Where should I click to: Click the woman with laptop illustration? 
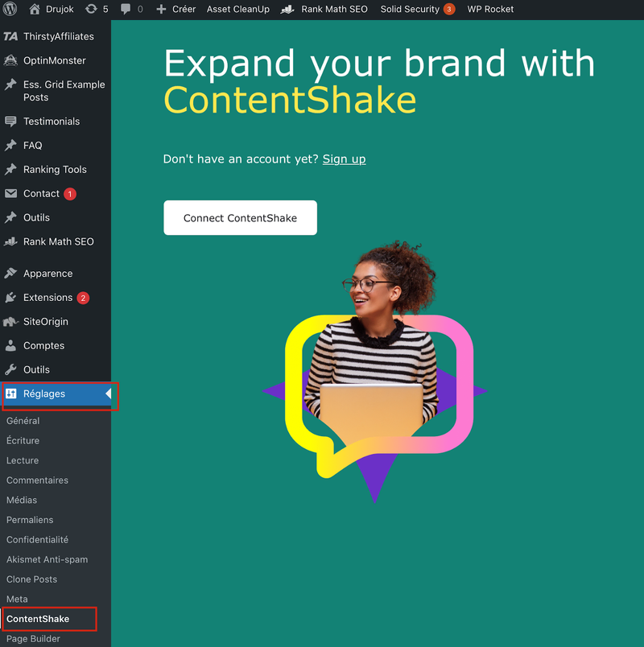click(x=375, y=371)
